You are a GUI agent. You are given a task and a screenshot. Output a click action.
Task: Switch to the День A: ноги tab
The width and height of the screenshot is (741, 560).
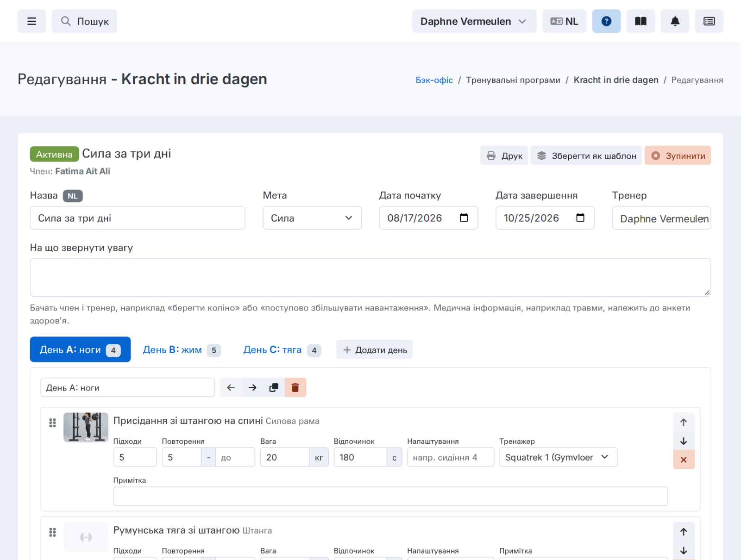[80, 349]
